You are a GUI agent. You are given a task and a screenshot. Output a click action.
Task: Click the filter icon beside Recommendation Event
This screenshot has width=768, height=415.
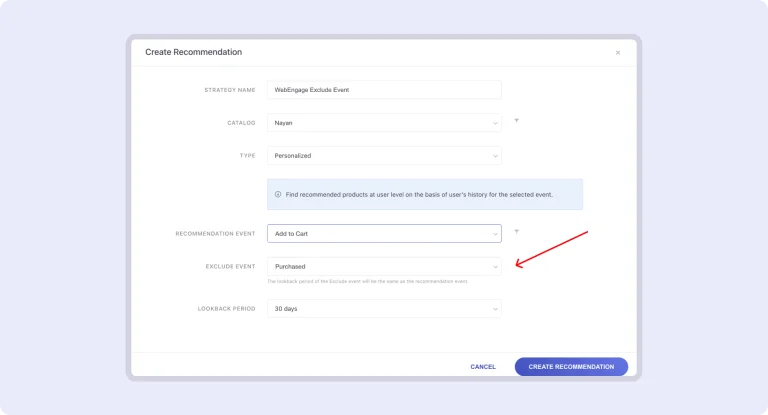(516, 231)
